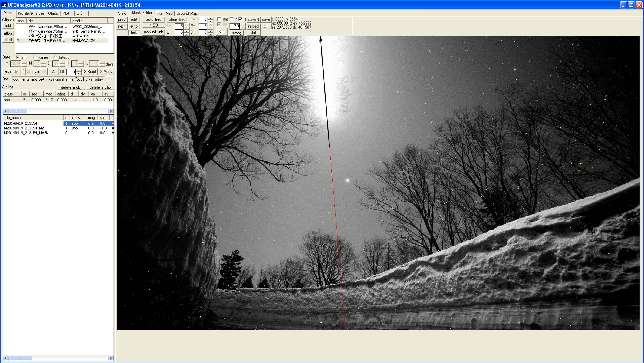The image size is (644, 363).
Task: Toggle the r checkbox
Action: (232, 19)
